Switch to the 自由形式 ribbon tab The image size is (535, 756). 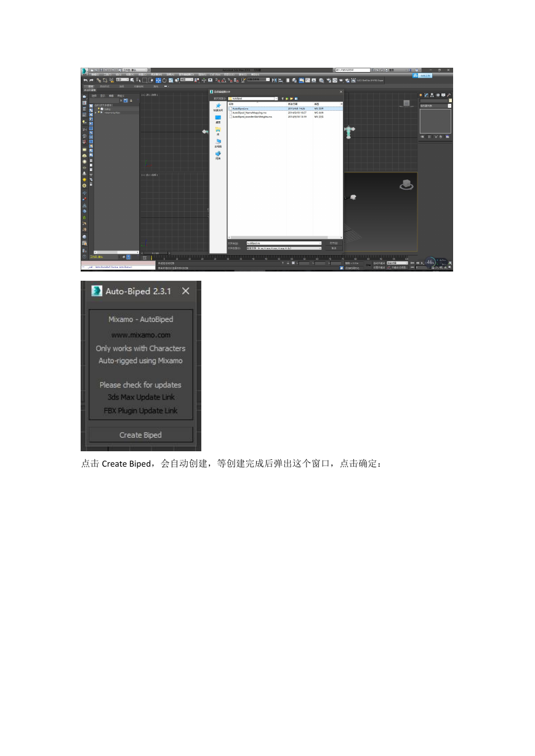(x=105, y=86)
